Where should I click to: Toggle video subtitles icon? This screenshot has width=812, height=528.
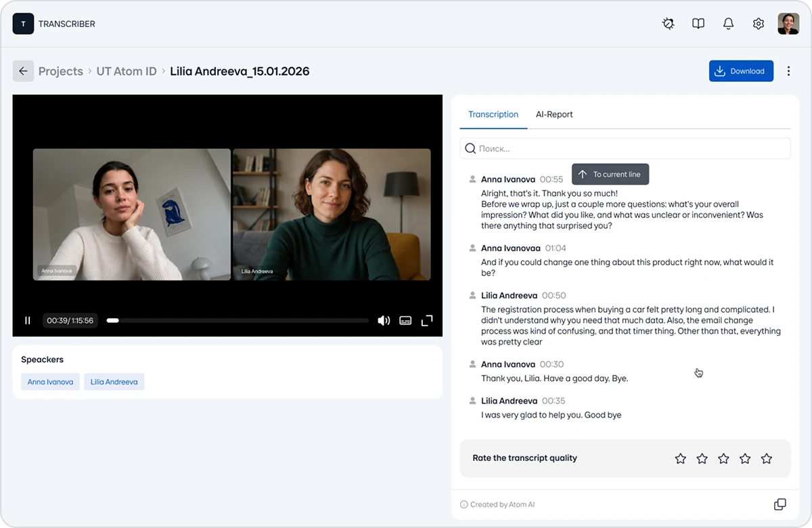(405, 320)
